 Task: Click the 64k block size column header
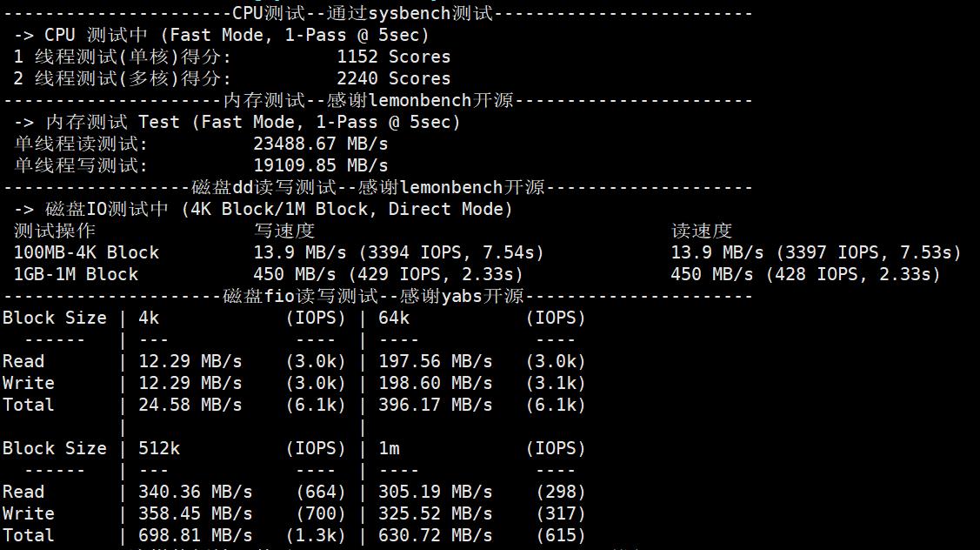coord(394,318)
